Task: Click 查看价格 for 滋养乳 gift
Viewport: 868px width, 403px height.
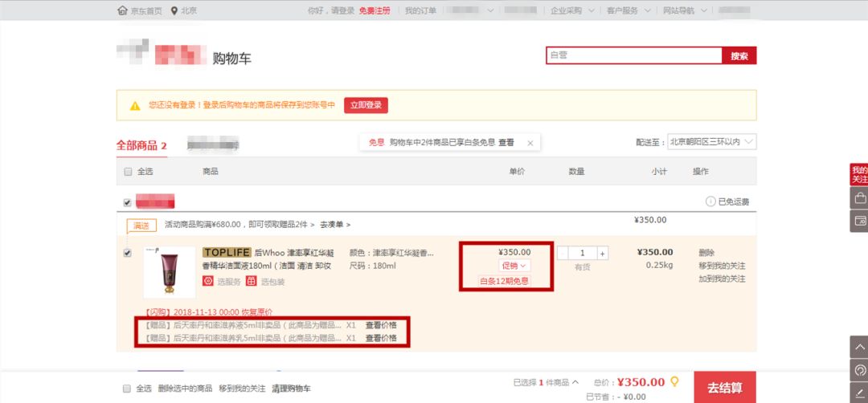Action: tap(381, 338)
